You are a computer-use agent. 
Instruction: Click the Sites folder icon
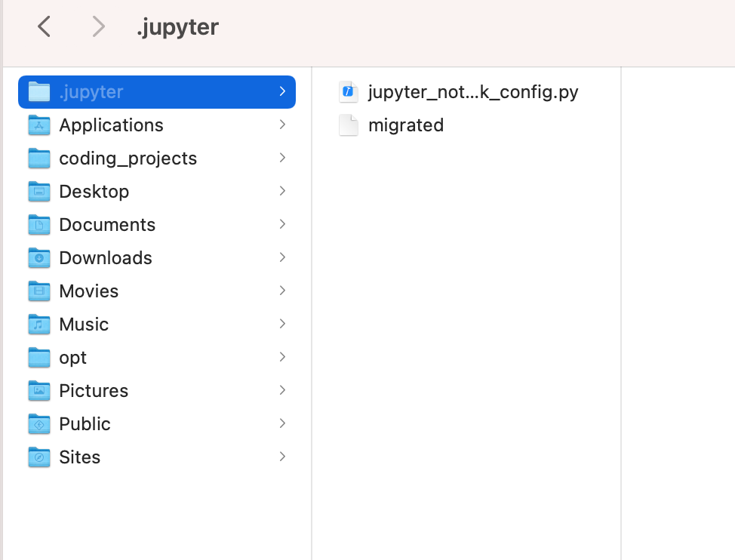[39, 457]
